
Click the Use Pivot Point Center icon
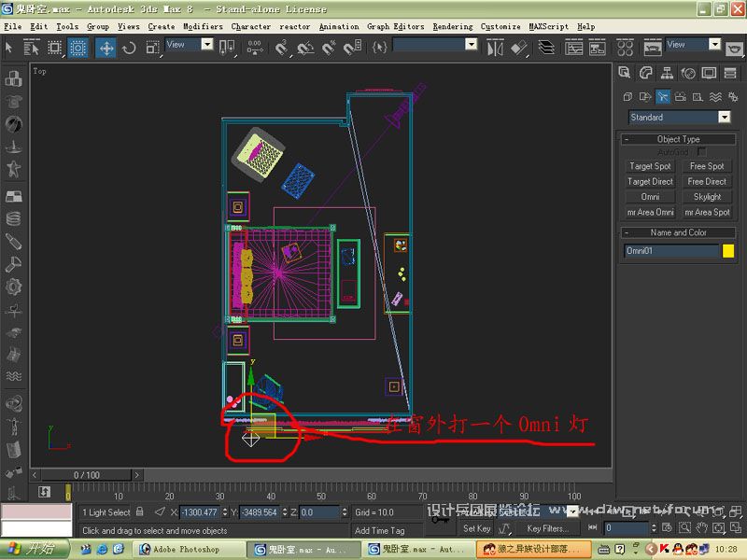point(227,48)
